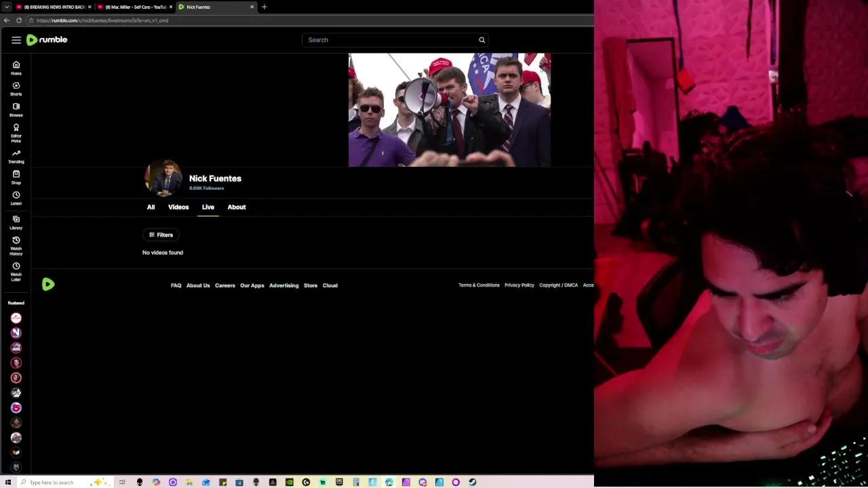Click the channel banner image
Image resolution: width=868 pixels, height=488 pixels.
tap(450, 110)
